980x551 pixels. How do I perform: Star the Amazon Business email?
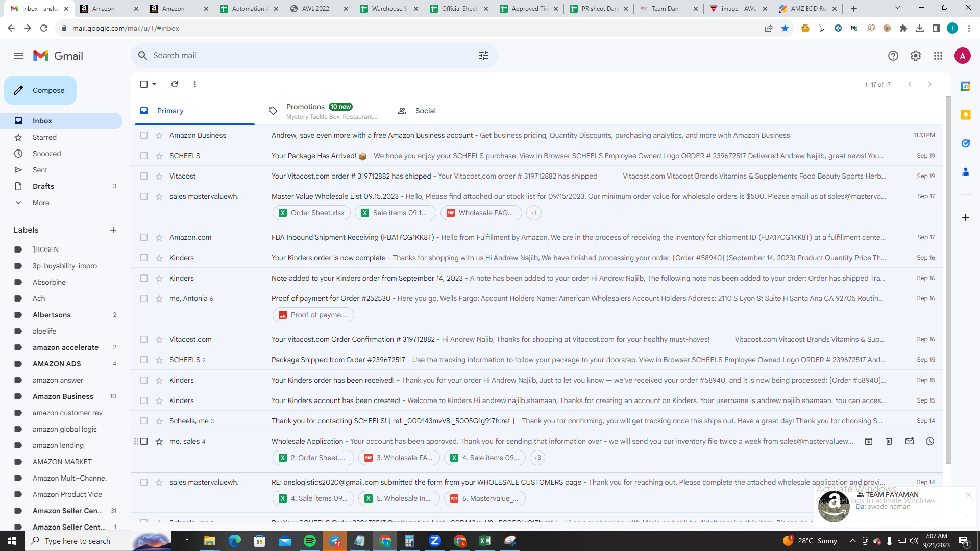click(x=159, y=135)
